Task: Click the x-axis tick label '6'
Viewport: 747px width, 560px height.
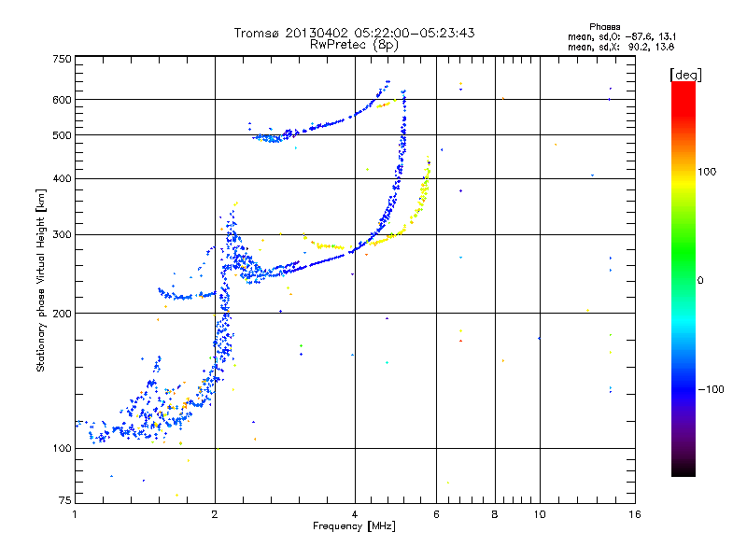Action: click(436, 514)
